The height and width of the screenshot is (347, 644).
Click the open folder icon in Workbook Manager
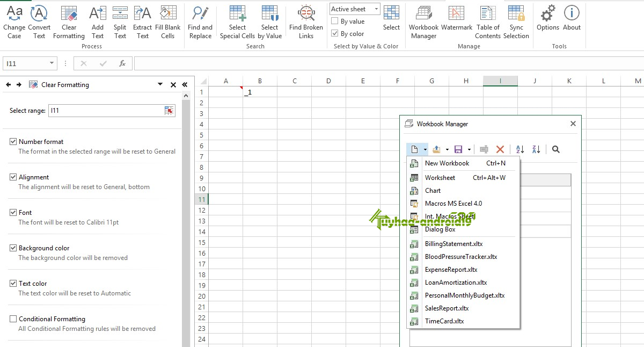click(x=436, y=149)
